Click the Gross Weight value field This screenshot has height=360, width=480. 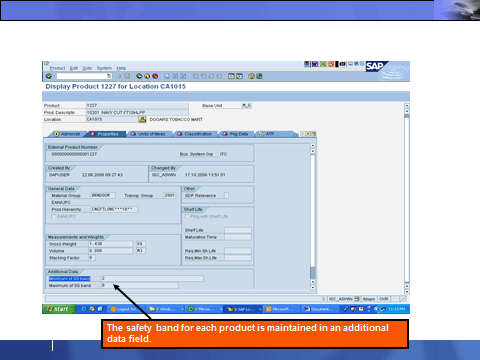111,244
